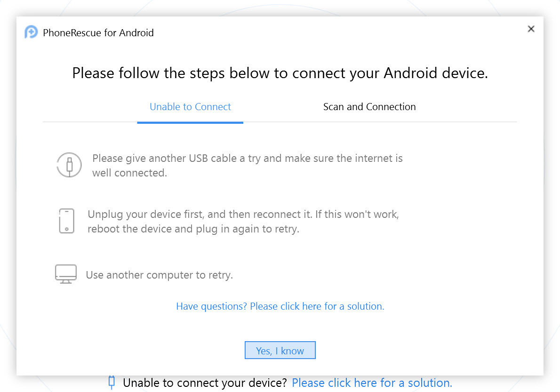Screen dimensions: 560x392
Task: Close the PhoneRescue connection dialog
Action: [531, 29]
